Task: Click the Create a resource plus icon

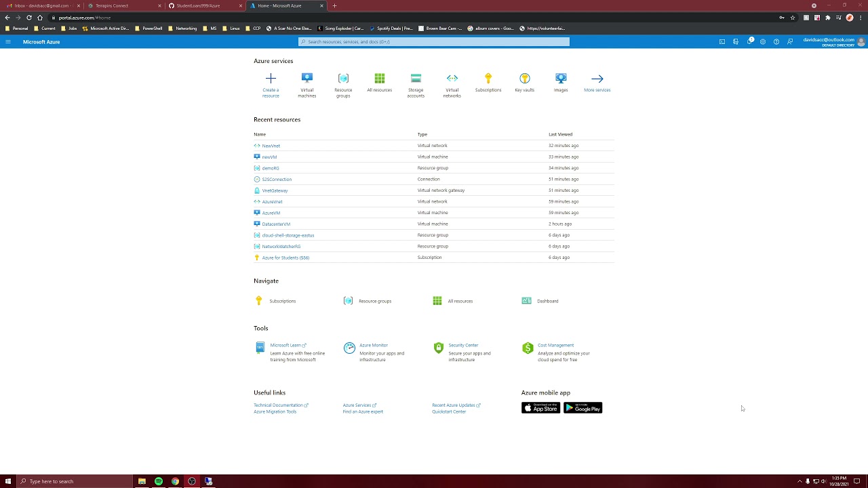Action: click(271, 79)
